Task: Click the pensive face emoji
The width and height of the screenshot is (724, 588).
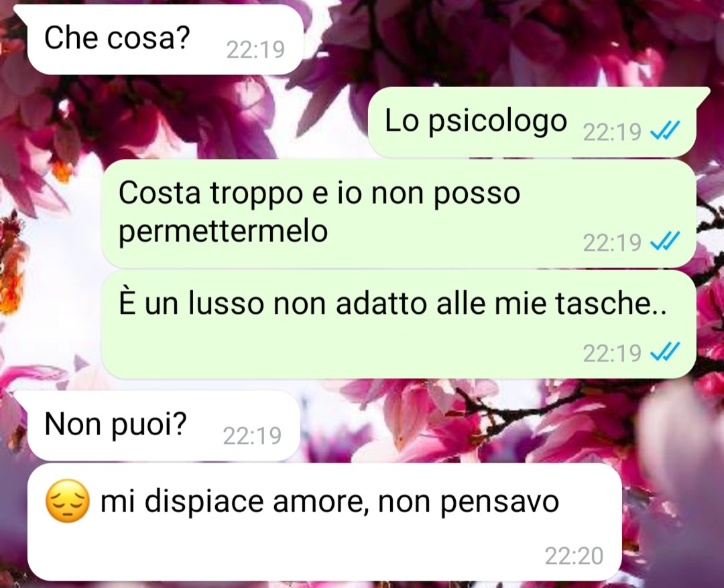Action: [68, 501]
